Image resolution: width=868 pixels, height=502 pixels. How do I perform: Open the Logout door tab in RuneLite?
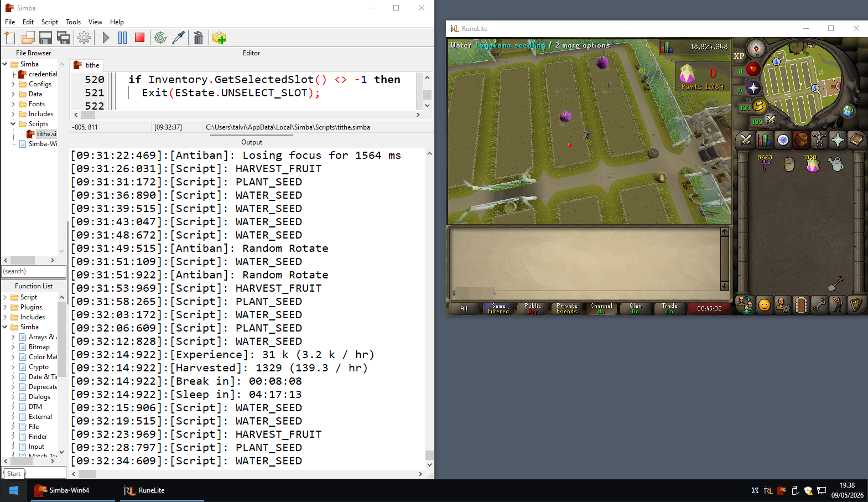(801, 305)
